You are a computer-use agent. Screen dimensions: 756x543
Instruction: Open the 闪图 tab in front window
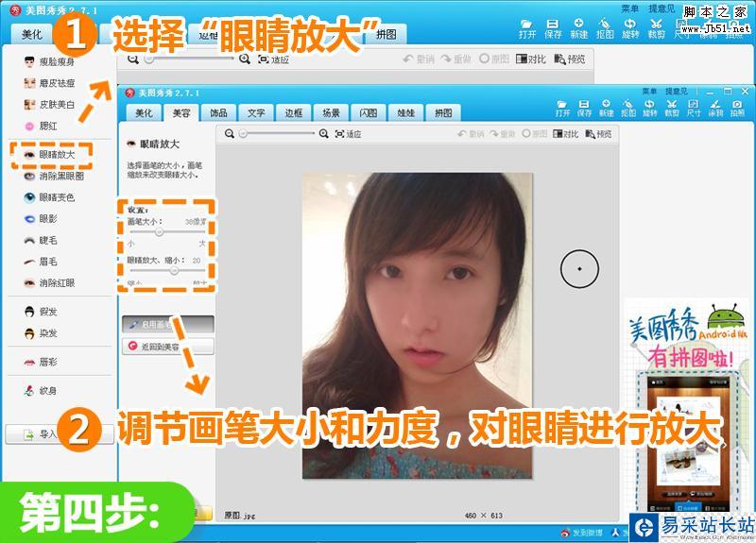coord(369,112)
